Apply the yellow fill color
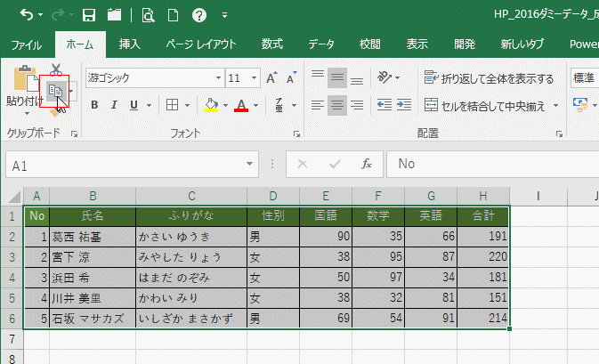 (x=211, y=105)
